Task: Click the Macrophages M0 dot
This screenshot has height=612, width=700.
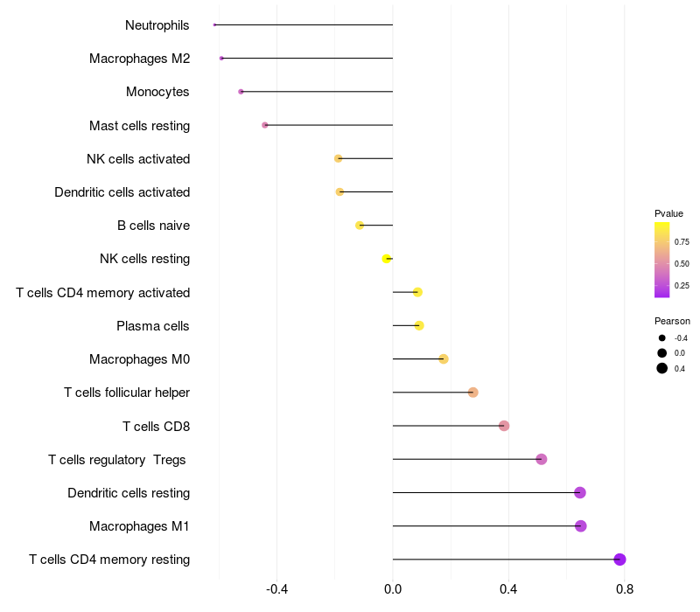Action: click(x=444, y=359)
